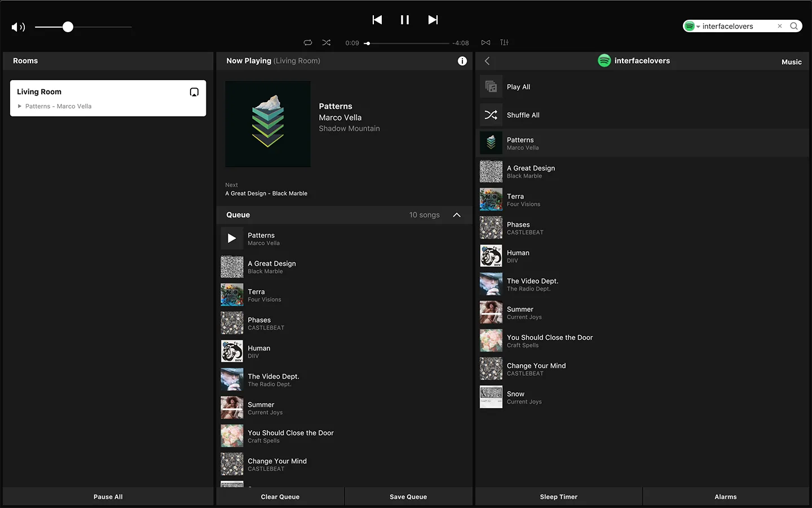Clear the search field text
The image size is (812, 508).
click(780, 26)
